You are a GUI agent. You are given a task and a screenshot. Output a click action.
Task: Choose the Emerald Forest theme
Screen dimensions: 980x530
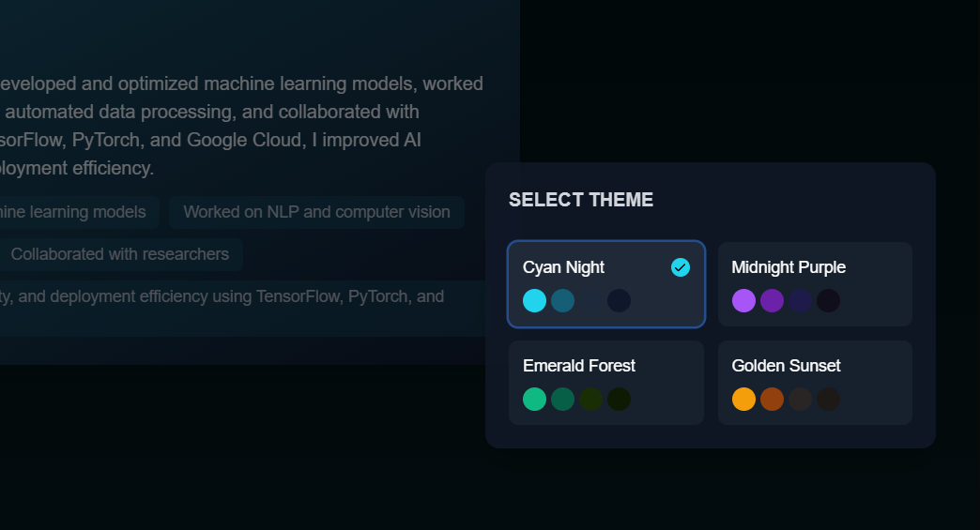(x=605, y=383)
